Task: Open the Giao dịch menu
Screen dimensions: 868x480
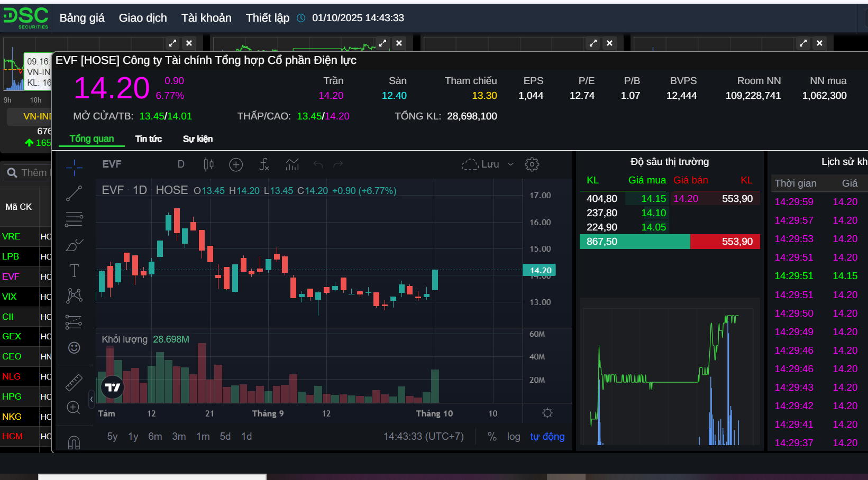Action: click(143, 18)
